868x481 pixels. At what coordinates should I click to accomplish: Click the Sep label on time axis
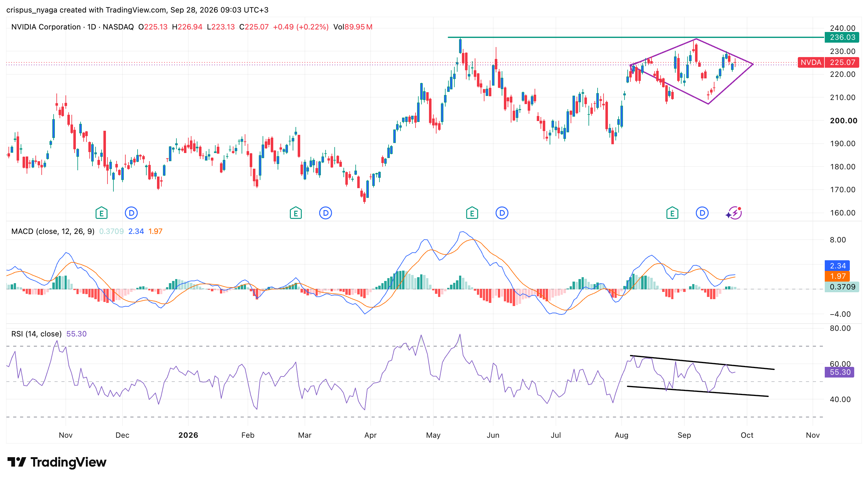point(684,435)
